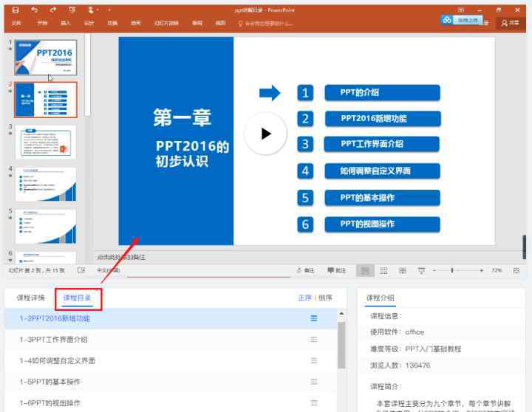Click the zoom slider handle

[452, 270]
